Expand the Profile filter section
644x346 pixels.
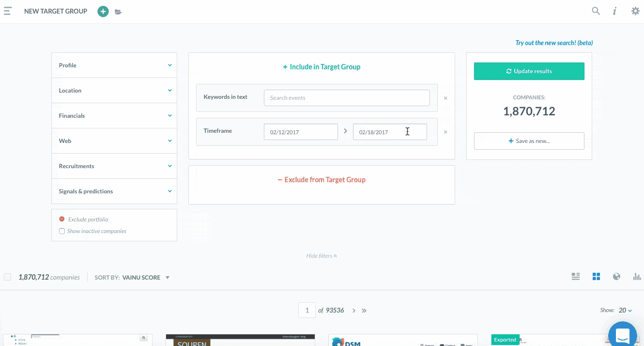coord(114,65)
